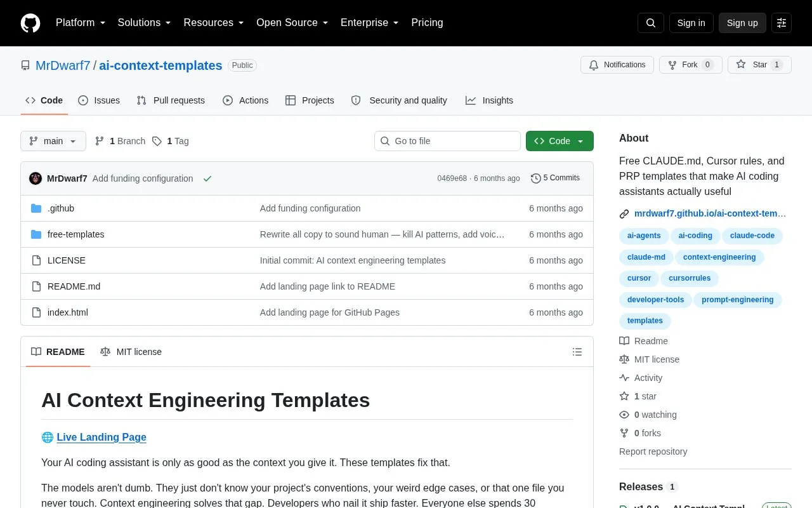Viewport: 812px width, 508px height.
Task: Click the LICENSE file icon
Action: coord(36,260)
